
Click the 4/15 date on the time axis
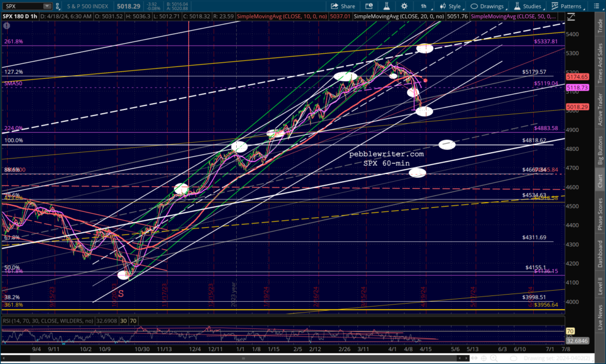[x=426, y=349]
